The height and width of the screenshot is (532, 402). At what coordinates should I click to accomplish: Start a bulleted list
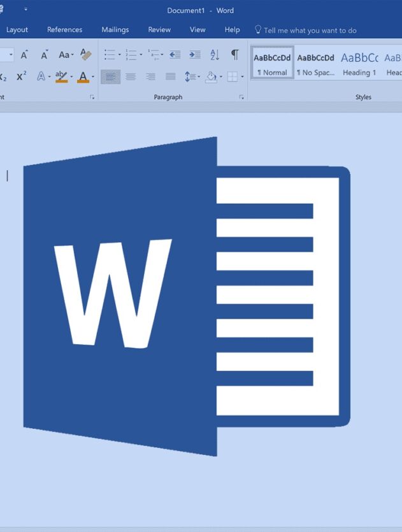tap(110, 55)
